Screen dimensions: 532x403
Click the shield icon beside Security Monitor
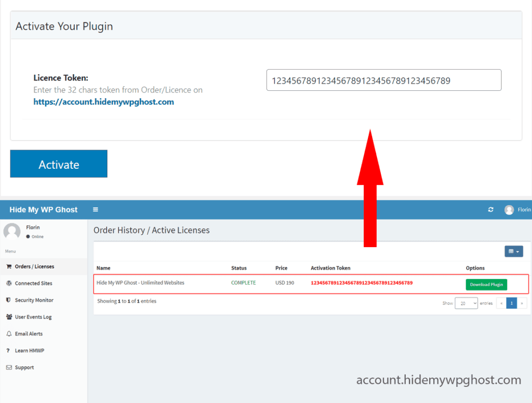pyautogui.click(x=8, y=300)
